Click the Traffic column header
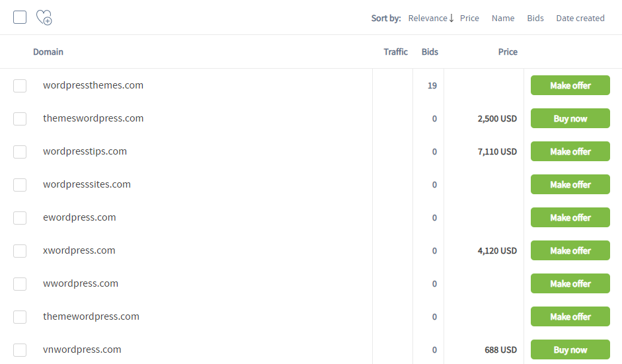The width and height of the screenshot is (622, 364). (395, 52)
